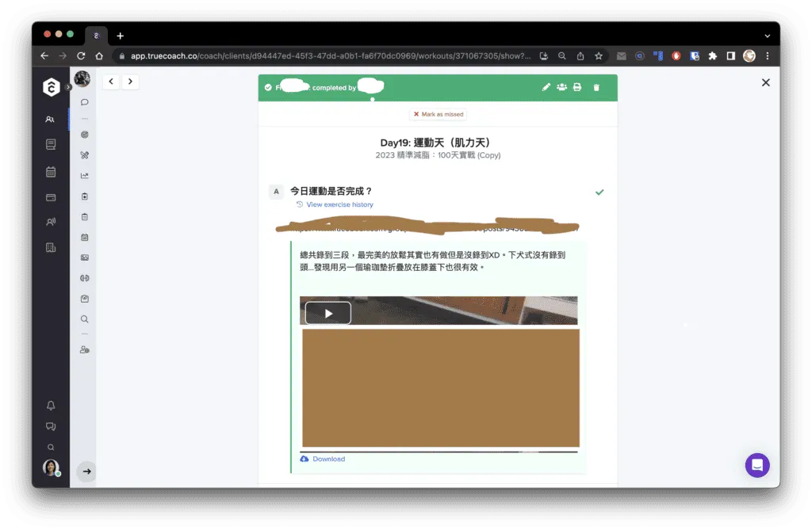Toggle the green completion checkmark for exercise A
The width and height of the screenshot is (812, 530).
(x=599, y=192)
